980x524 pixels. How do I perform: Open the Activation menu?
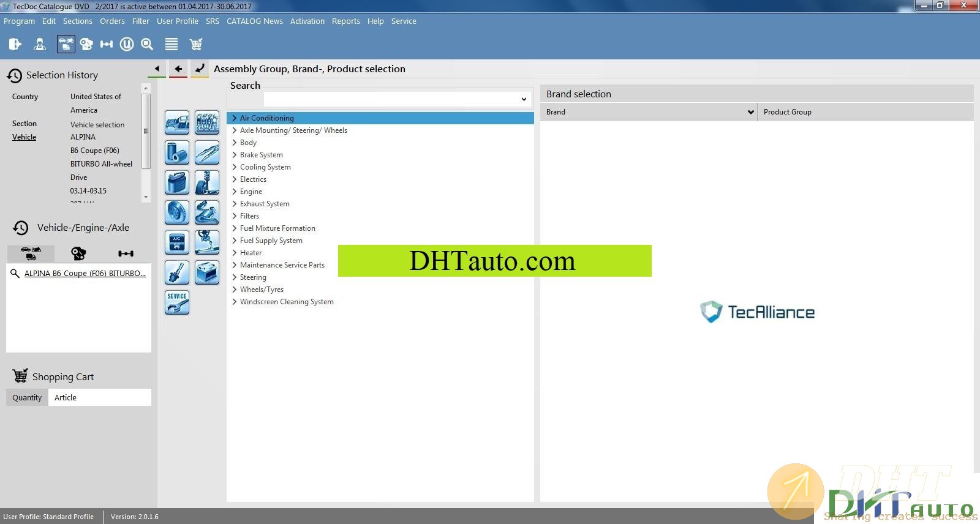pos(307,21)
